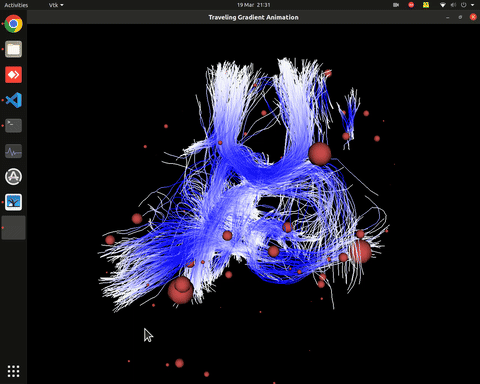Click the red recording indicator icon
480x384 pixels.
411,5
